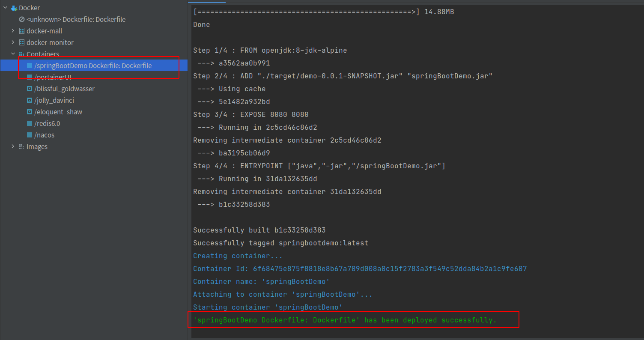Collapse the Containers node
Viewport: 644px width, 340px height.
[13, 54]
